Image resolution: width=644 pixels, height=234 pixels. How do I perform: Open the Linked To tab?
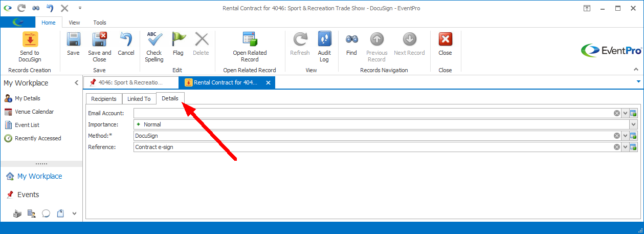click(139, 99)
